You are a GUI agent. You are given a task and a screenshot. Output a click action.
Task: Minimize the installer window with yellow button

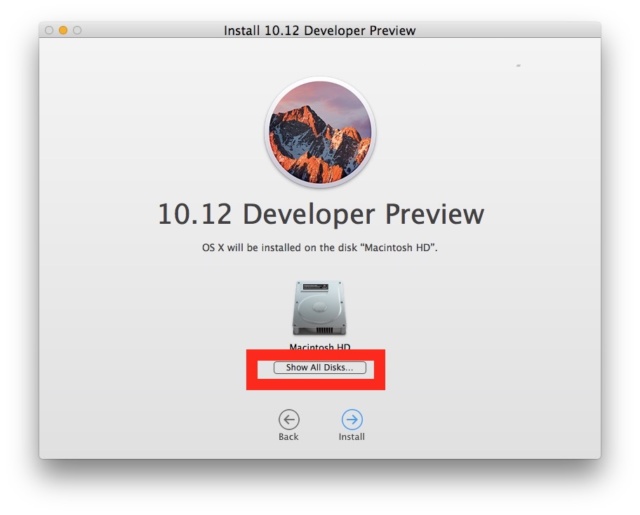(63, 30)
